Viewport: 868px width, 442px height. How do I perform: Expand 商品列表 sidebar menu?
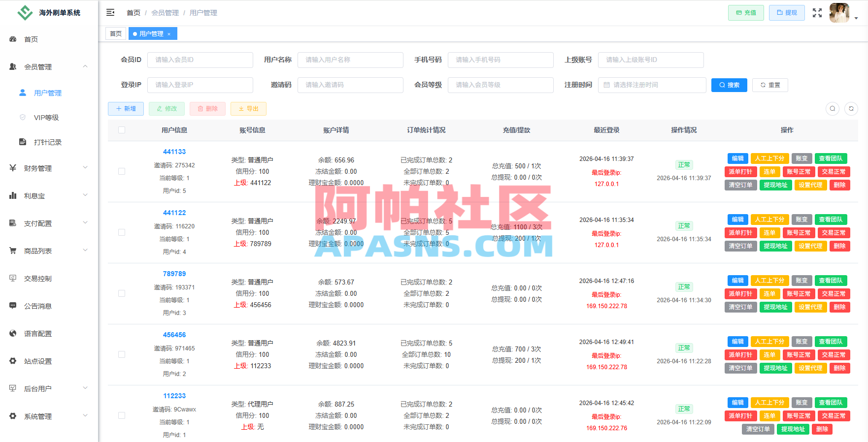click(x=49, y=251)
